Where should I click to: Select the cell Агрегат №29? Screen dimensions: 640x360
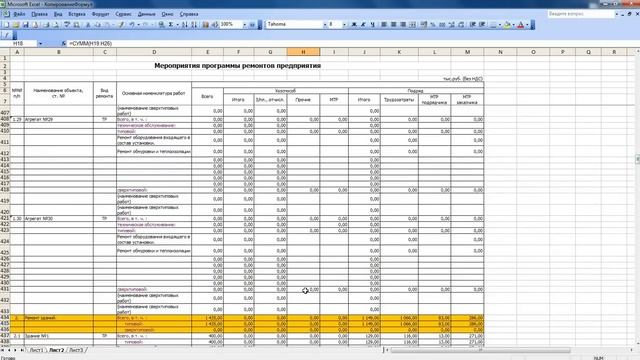[58, 120]
